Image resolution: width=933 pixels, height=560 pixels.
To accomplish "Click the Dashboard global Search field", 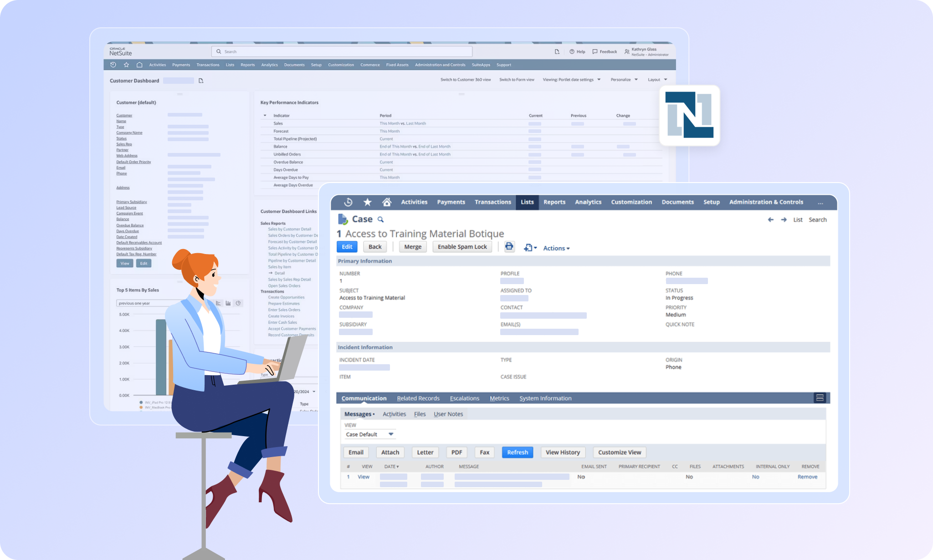I will [342, 52].
